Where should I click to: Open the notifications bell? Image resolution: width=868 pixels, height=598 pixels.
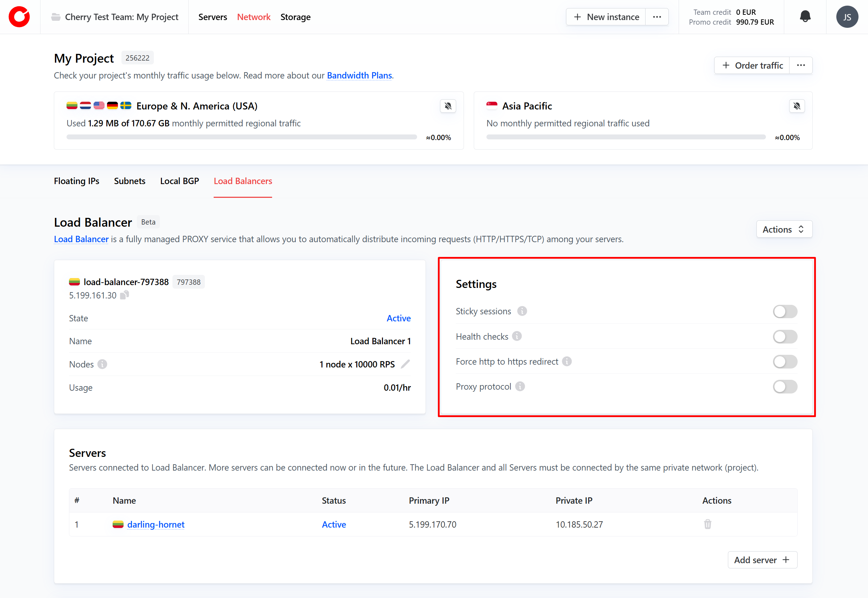click(805, 17)
